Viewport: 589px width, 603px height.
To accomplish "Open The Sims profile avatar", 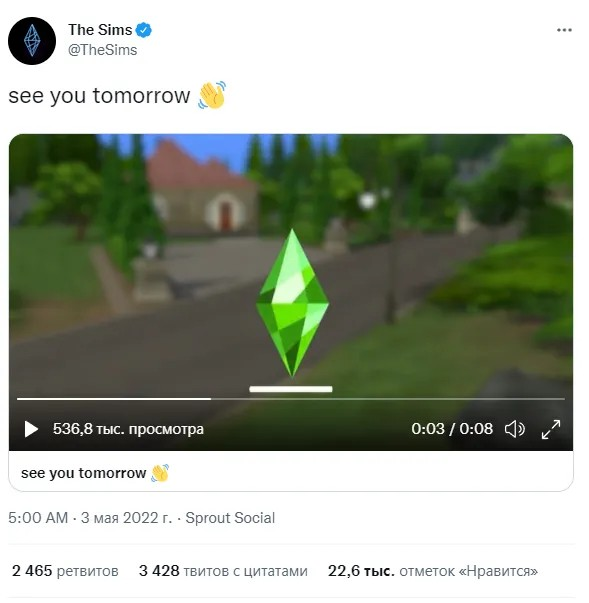I will tap(32, 41).
